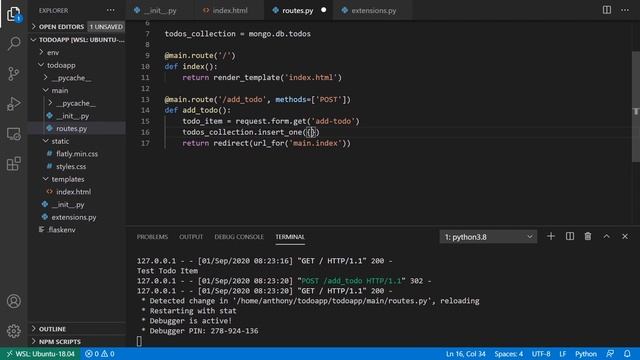Image resolution: width=640 pixels, height=360 pixels.
Task: Collapse the templates folder
Action: 77,179
